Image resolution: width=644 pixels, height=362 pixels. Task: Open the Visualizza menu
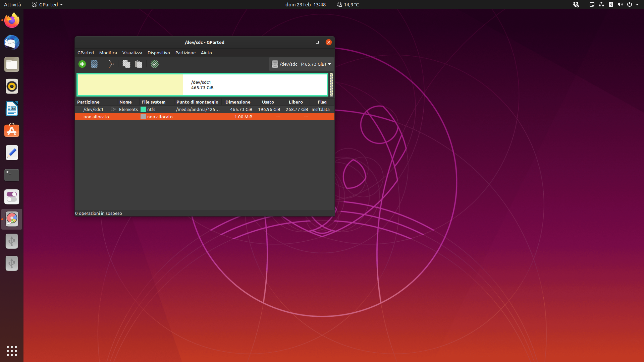point(132,53)
